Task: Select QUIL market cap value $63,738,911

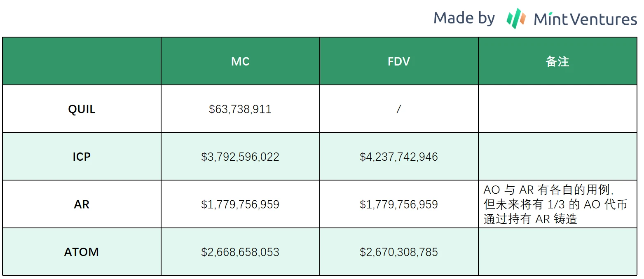Action: click(240, 109)
